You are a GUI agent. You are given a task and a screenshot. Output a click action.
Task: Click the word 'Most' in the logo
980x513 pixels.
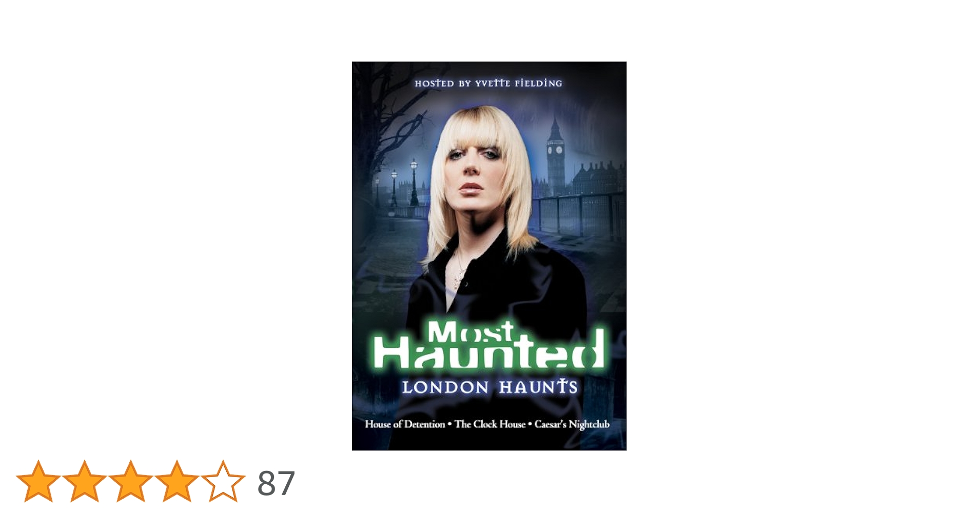pyautogui.click(x=471, y=332)
